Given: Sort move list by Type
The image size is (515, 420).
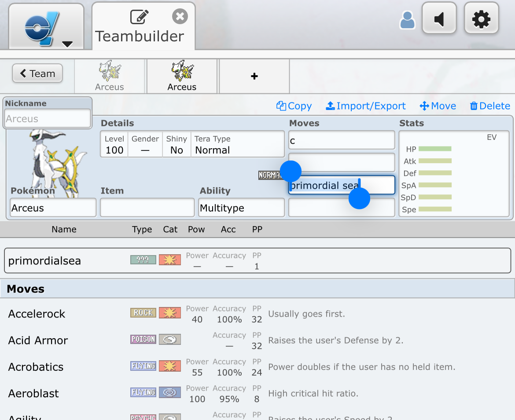Looking at the screenshot, I should [x=142, y=230].
